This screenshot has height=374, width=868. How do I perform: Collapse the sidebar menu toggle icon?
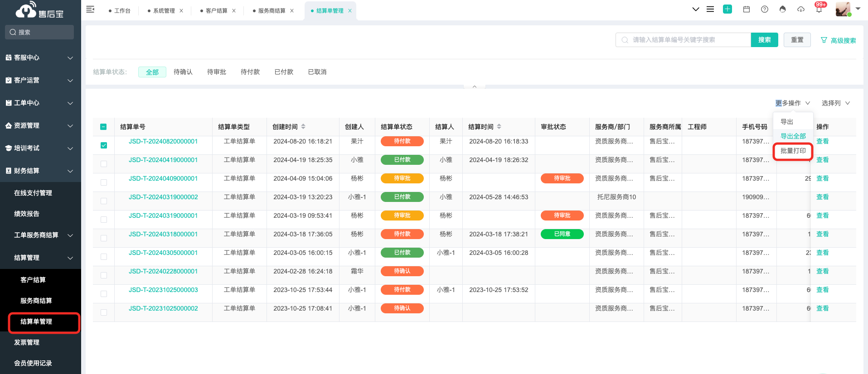point(90,9)
